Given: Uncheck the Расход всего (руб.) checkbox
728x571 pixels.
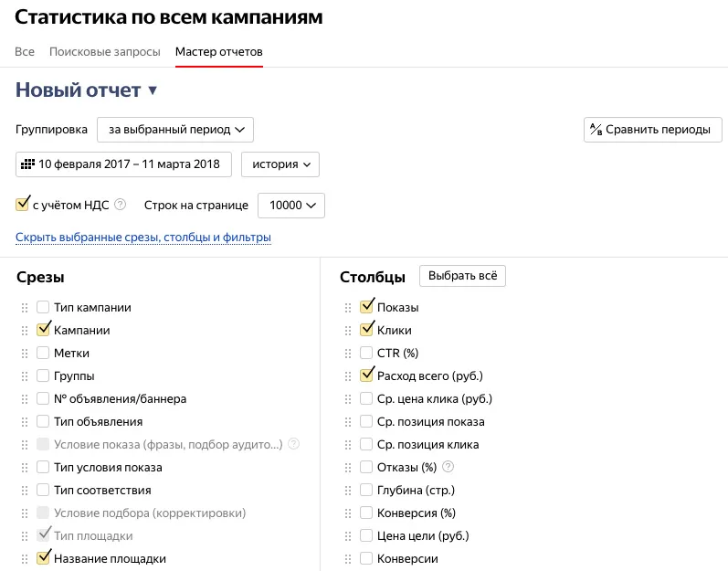Looking at the screenshot, I should tap(366, 375).
